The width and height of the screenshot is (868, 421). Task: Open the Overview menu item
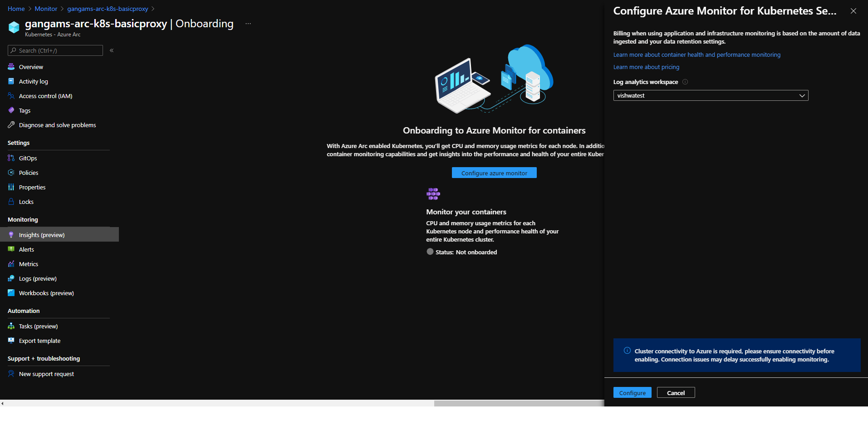[31, 67]
